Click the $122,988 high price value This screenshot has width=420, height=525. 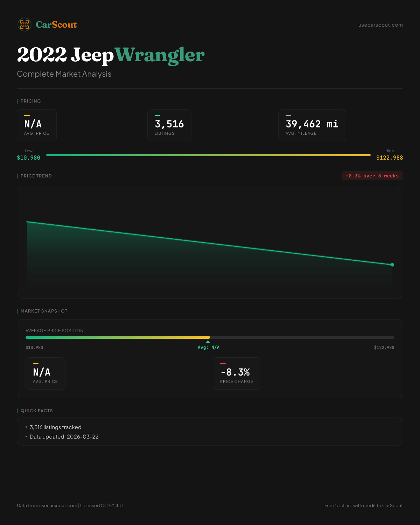pos(389,157)
